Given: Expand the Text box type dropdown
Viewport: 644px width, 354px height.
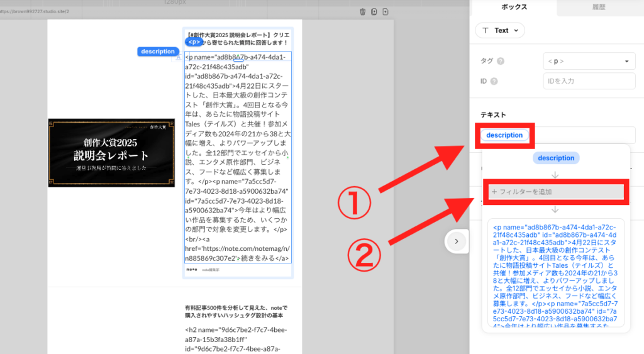Looking at the screenshot, I should click(500, 30).
